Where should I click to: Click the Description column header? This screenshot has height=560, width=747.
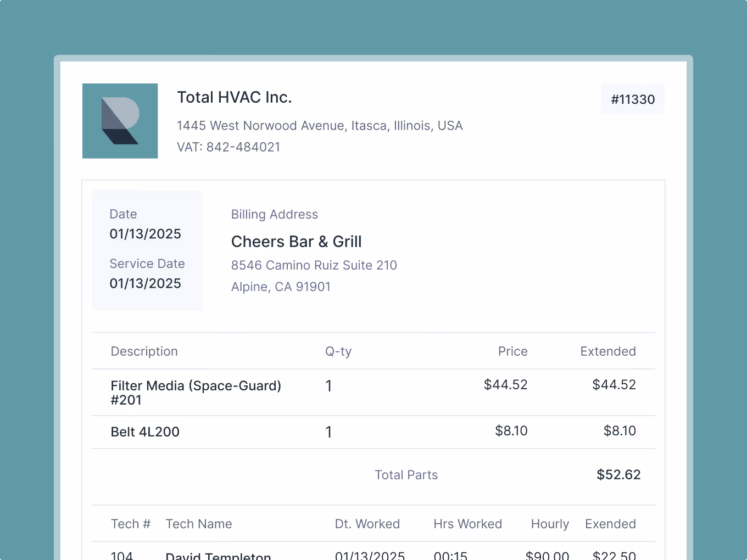tap(144, 351)
